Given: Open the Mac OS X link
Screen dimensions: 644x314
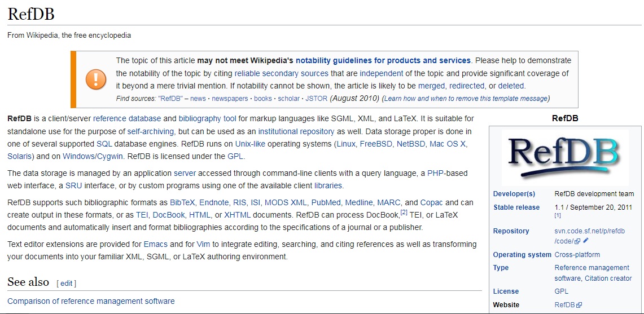Looking at the screenshot, I should (448, 144).
